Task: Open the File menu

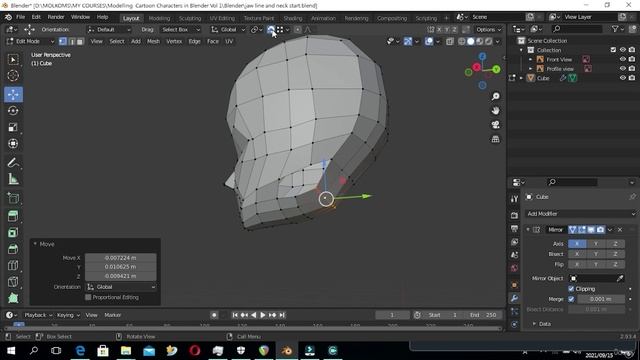Action: point(20,17)
